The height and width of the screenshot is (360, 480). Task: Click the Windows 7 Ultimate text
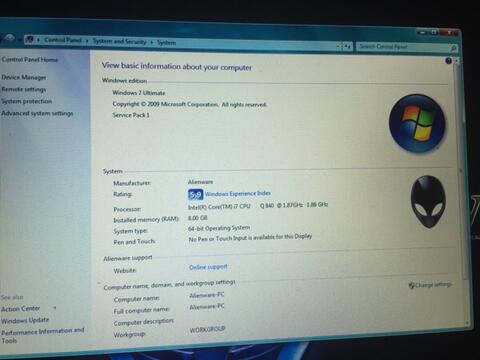click(139, 93)
